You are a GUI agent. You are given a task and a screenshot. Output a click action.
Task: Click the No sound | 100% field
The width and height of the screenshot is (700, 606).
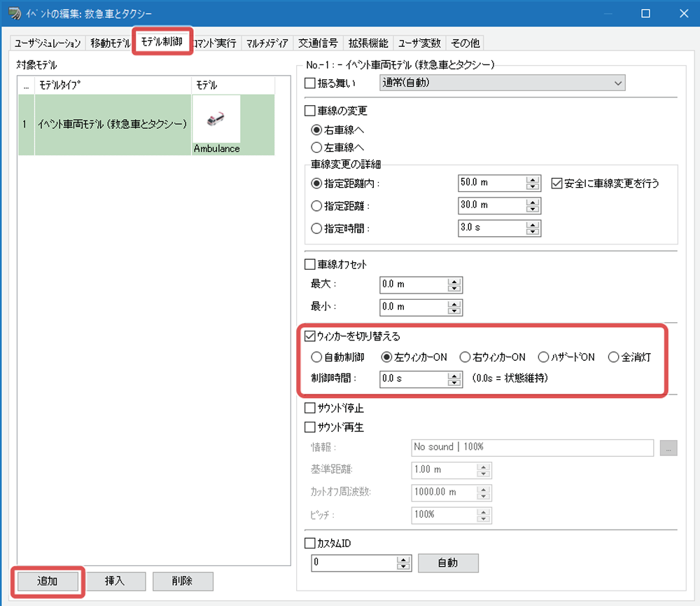(533, 448)
